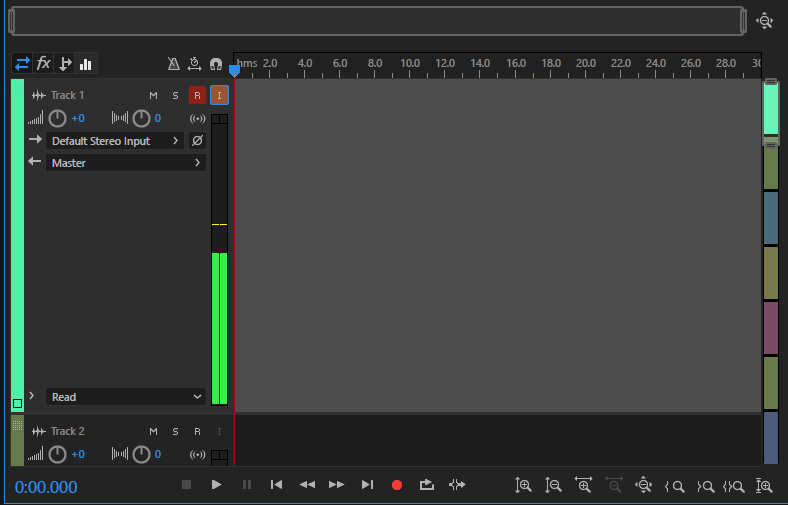
Task: Zoom out full on all axes
Action: [x=643, y=485]
